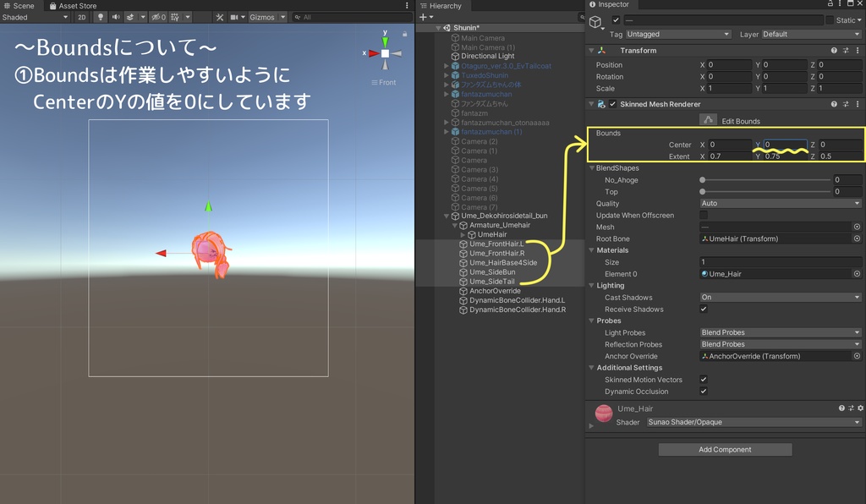Toggle GameObject active checkbox in Inspector
Image resolution: width=866 pixels, height=504 pixels.
pos(616,20)
